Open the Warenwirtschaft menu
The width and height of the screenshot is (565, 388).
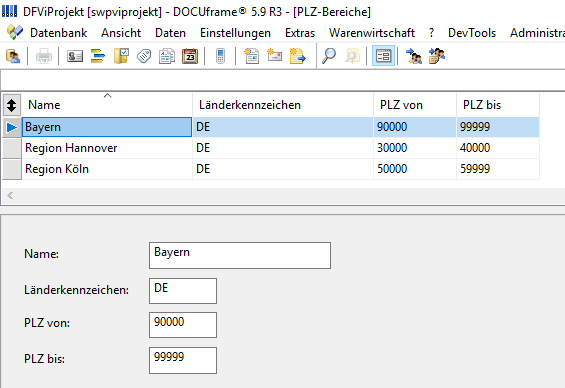coord(372,33)
